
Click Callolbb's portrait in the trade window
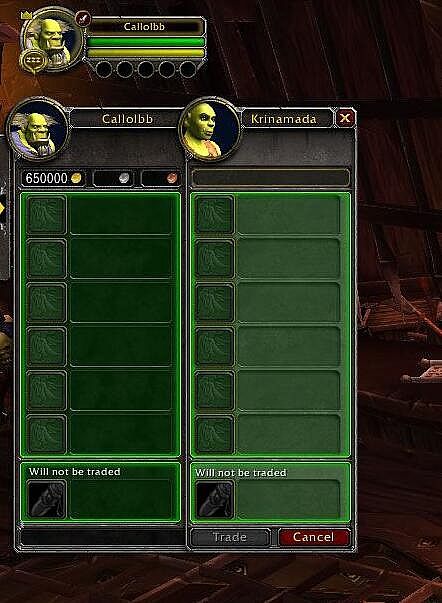click(x=38, y=130)
